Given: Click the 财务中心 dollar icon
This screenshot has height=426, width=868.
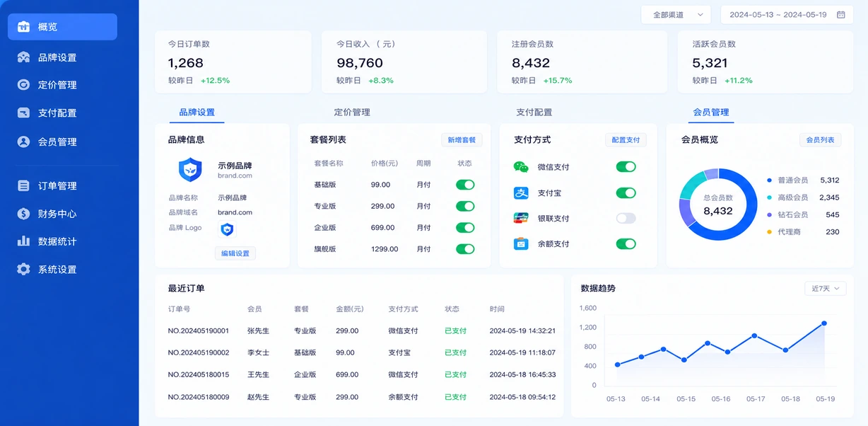Looking at the screenshot, I should pos(24,214).
